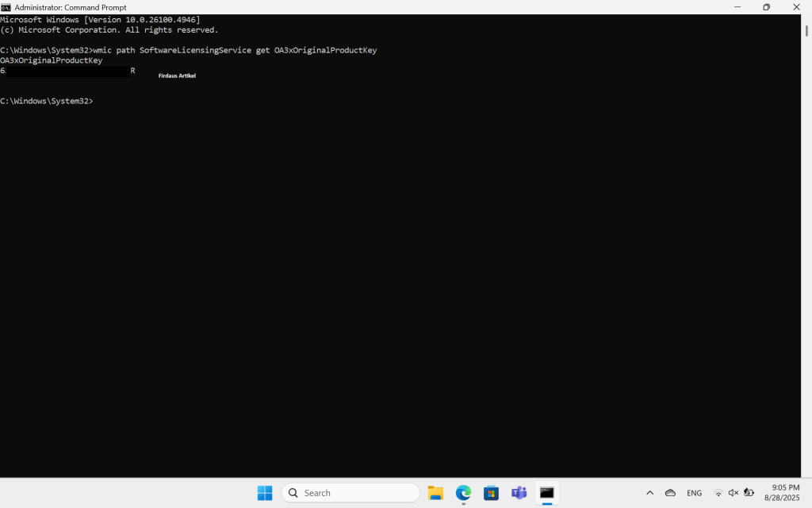
Task: Click the C:\Windows\System32> prompt line at bottom
Action: (x=48, y=102)
